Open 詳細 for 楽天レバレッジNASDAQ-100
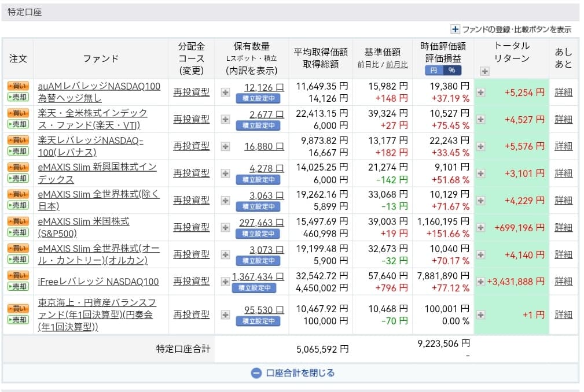Viewport: 584px width, 392px height. 563,146
